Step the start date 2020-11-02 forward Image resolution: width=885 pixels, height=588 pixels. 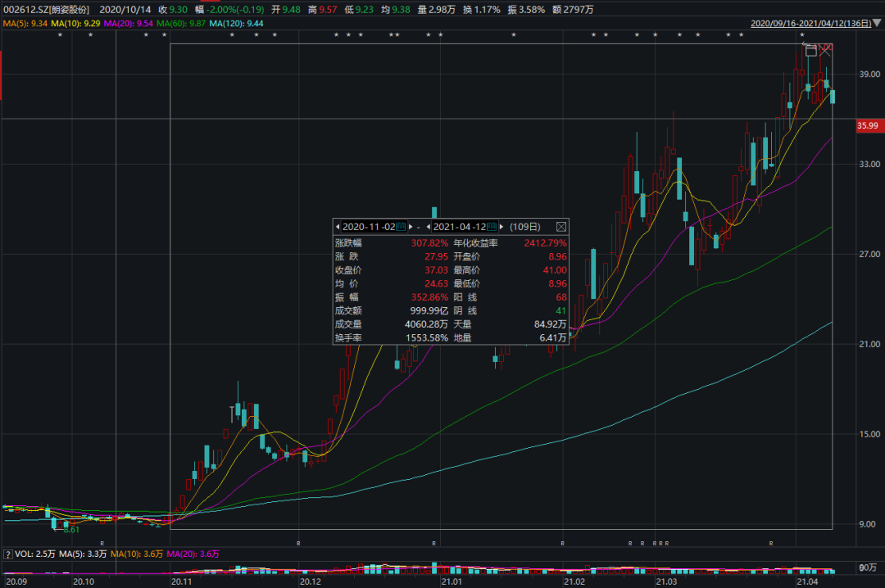[411, 227]
